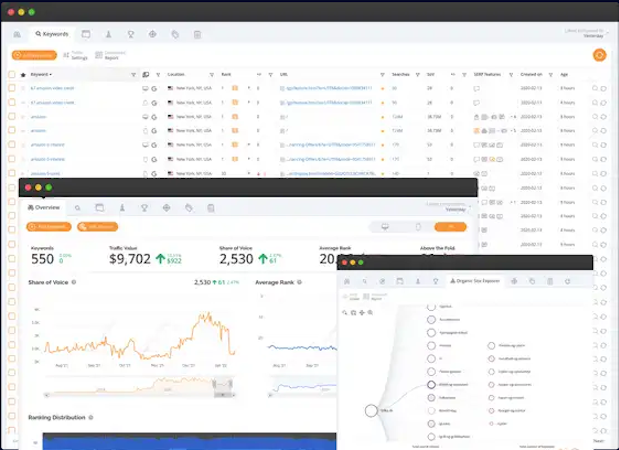Open the magnifier search tab in Organic Site Explorer window
Viewport: 619px width, 450px height.
[365, 281]
